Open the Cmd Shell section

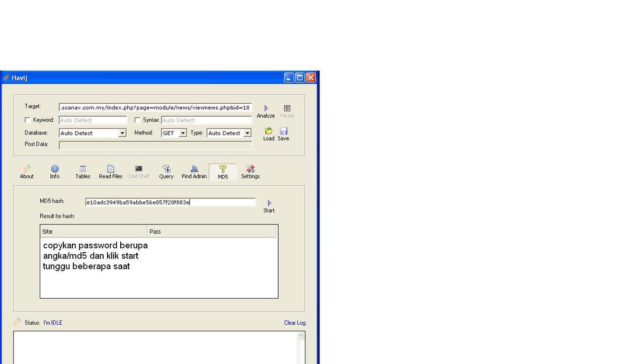138,172
